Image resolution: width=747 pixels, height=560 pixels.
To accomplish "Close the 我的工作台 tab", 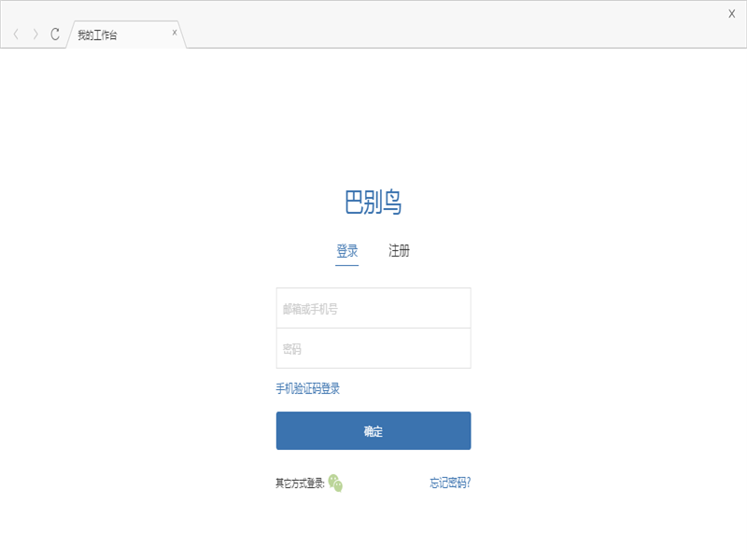I will [x=175, y=33].
